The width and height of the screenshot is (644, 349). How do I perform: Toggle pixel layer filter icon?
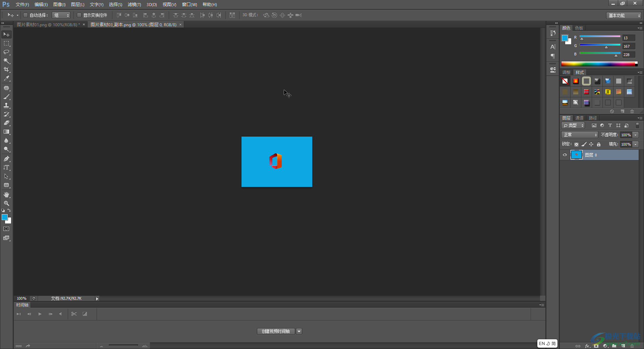pos(594,126)
